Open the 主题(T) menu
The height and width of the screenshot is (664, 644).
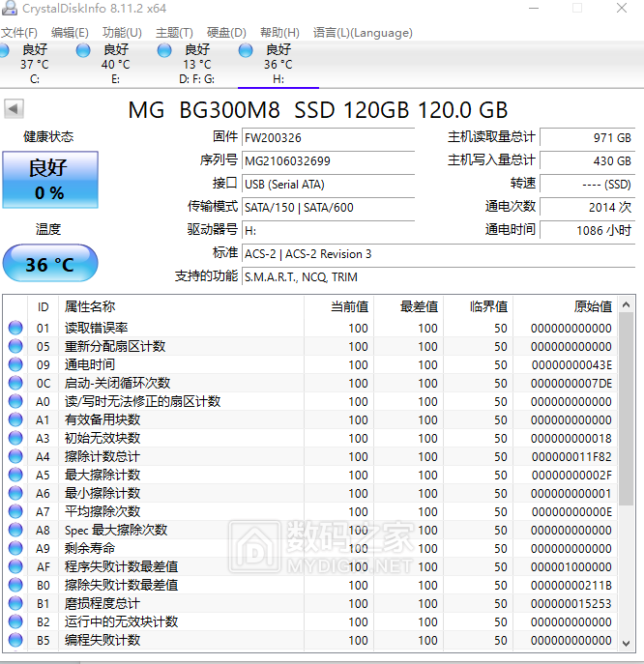(x=174, y=33)
